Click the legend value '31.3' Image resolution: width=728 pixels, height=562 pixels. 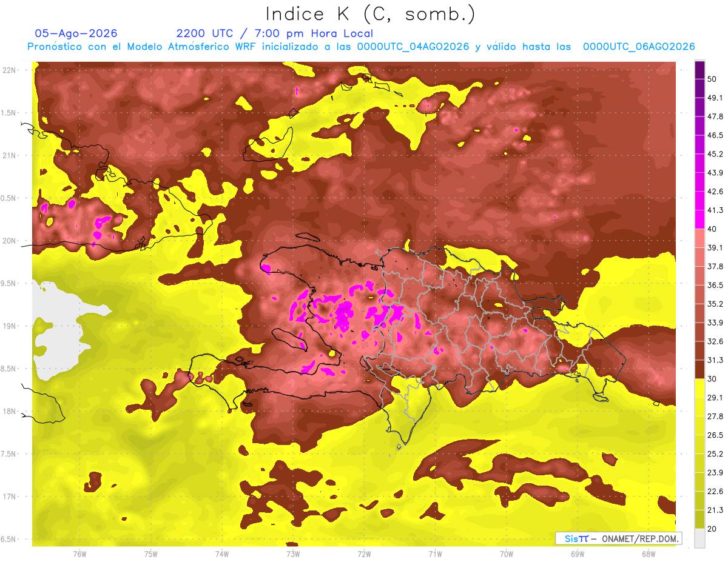click(715, 360)
